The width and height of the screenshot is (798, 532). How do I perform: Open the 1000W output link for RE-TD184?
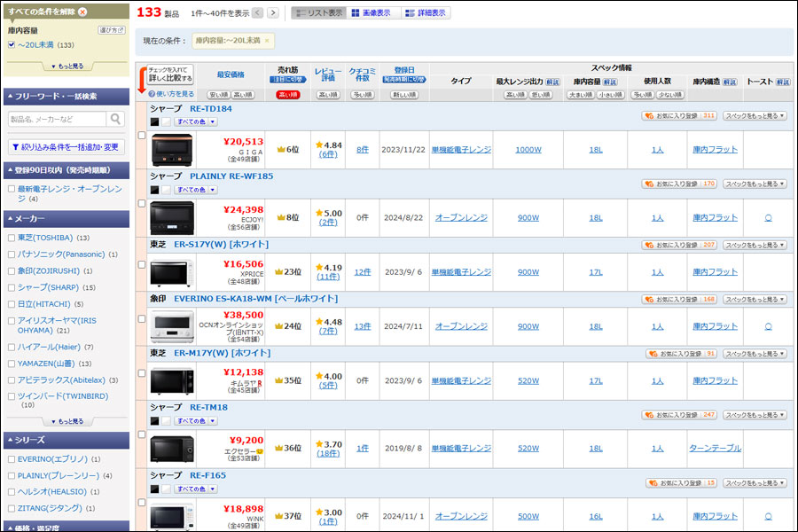click(x=528, y=150)
